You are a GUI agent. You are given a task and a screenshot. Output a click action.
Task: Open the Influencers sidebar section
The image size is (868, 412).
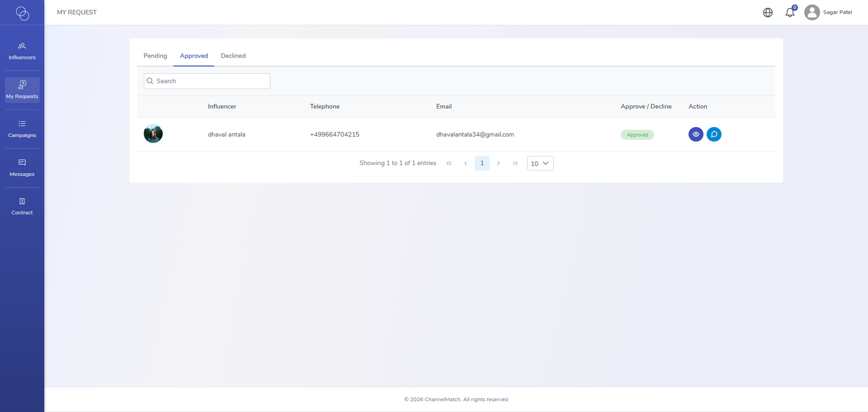[x=22, y=51]
